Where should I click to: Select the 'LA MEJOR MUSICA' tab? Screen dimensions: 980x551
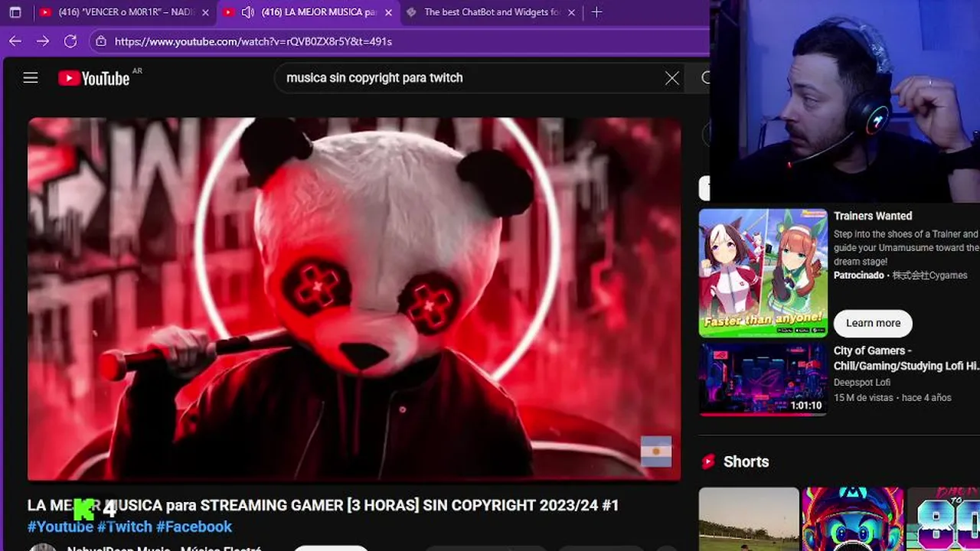click(309, 12)
